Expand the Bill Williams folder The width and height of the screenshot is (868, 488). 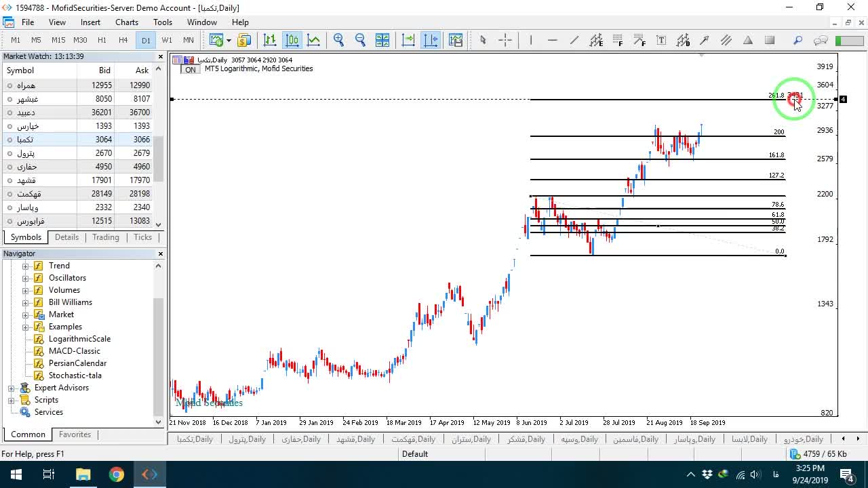coord(26,302)
